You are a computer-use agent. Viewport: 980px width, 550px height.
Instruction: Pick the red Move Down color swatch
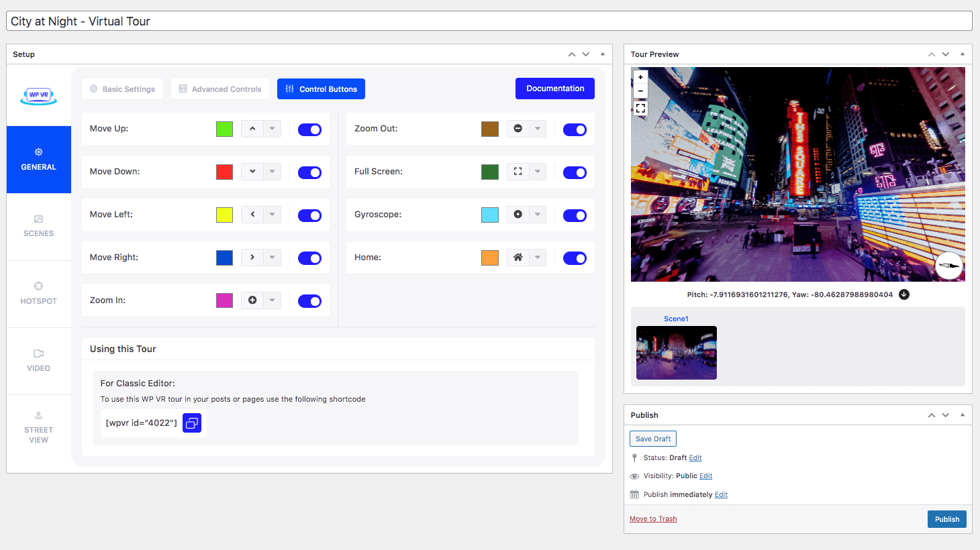pyautogui.click(x=224, y=172)
